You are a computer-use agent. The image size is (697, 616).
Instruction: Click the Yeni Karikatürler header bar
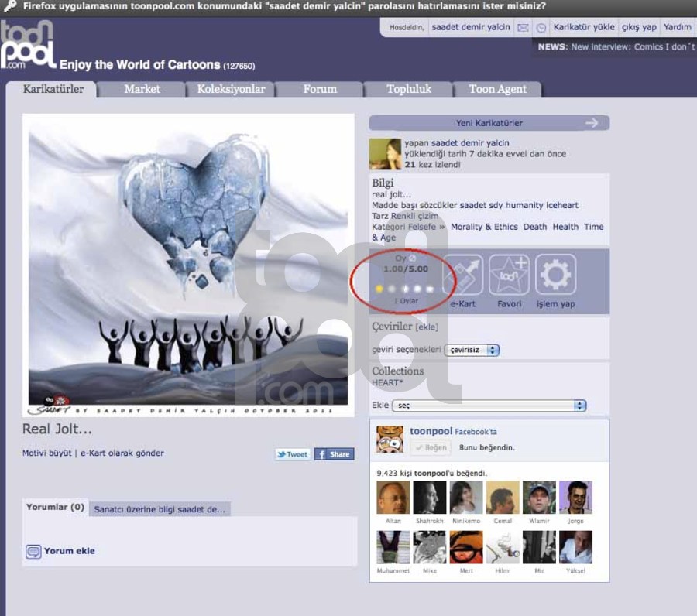point(489,123)
